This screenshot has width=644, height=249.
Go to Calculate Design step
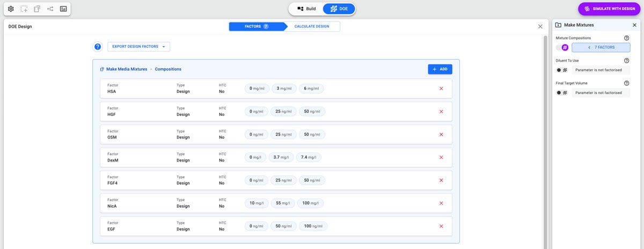click(311, 26)
